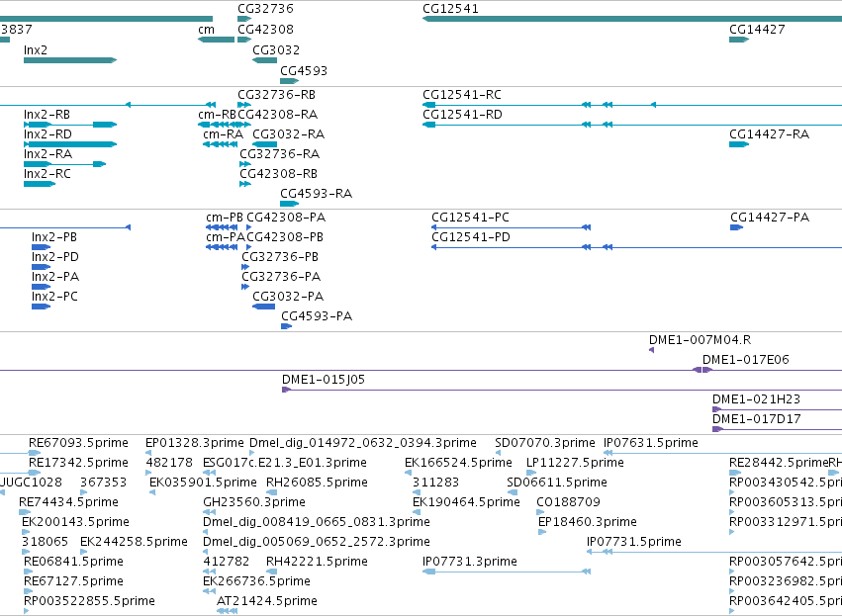Click RE67127.5prime EST label
Viewport: 842px width, 616px height.
pos(73,581)
